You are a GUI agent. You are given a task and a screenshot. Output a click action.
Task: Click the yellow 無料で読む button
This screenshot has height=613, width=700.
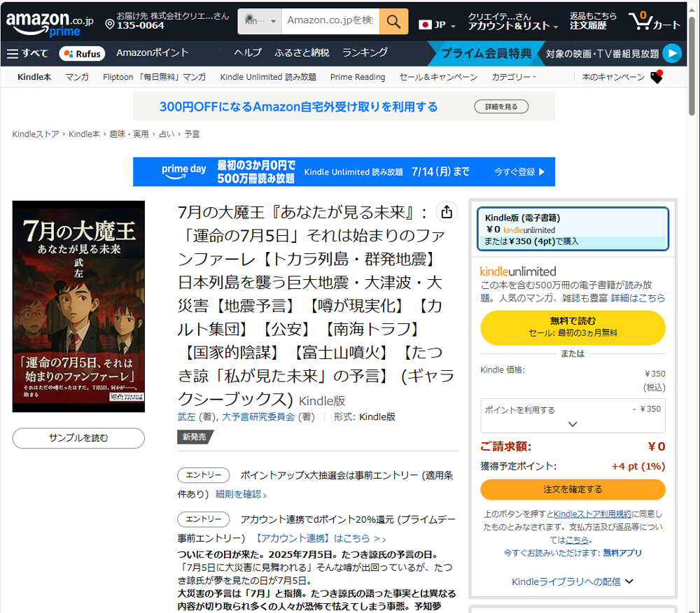pos(573,327)
